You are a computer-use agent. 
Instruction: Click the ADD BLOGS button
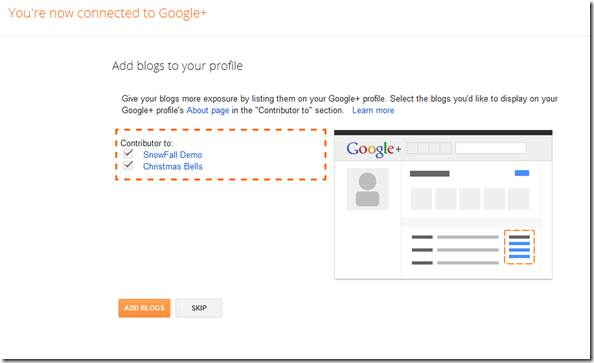coord(144,308)
